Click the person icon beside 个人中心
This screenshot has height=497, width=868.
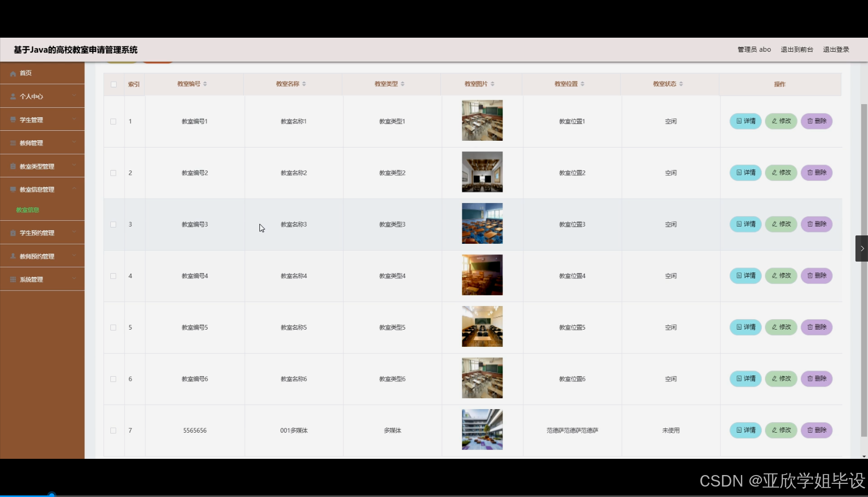[13, 97]
